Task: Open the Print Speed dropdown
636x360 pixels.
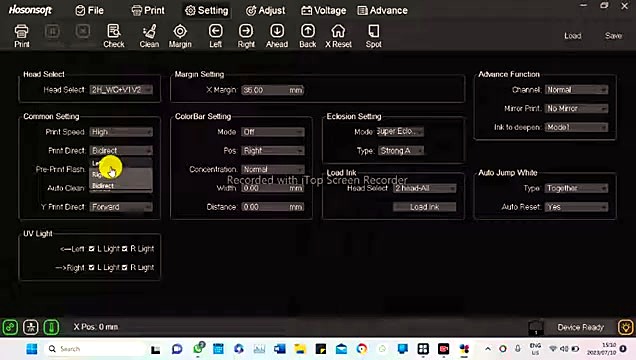Action: (121, 132)
